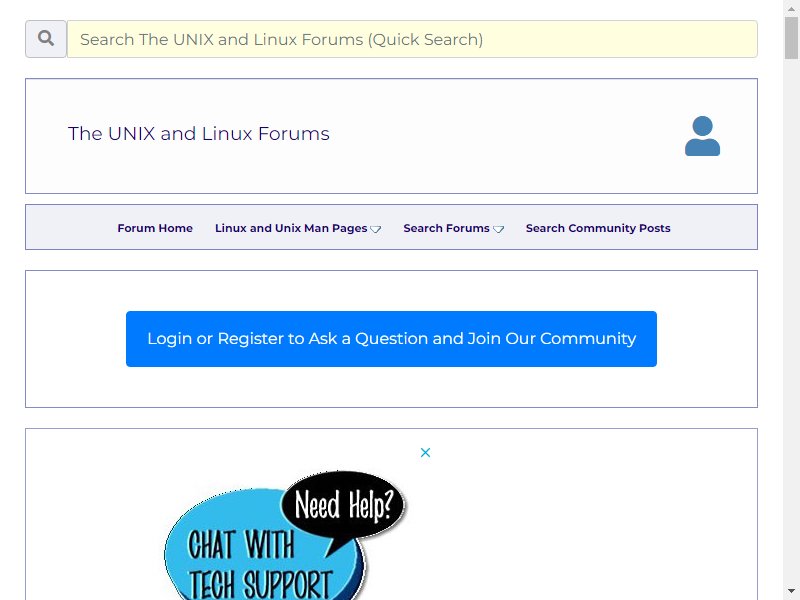800x600 pixels.
Task: Click the magnifying glass search icon
Action: tap(45, 39)
